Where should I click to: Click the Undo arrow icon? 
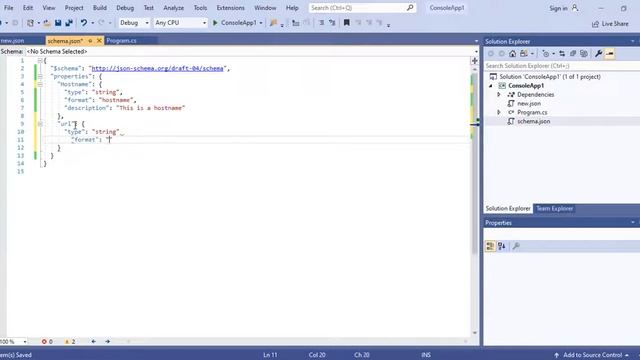83,23
